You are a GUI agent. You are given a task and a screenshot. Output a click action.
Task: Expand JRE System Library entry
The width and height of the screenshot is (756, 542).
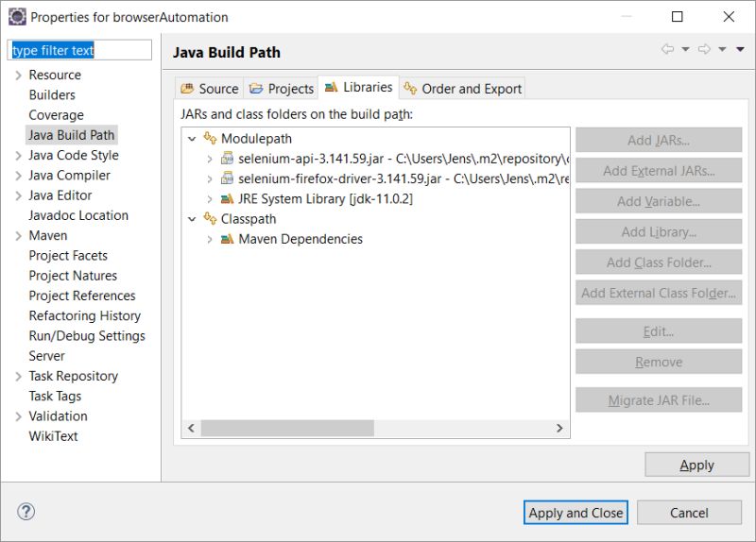(x=209, y=199)
